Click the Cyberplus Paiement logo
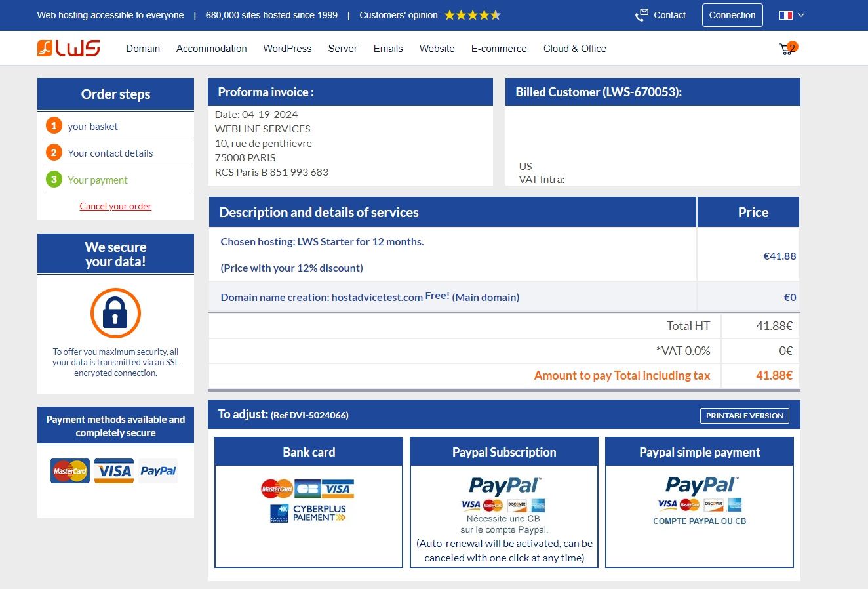 [x=308, y=514]
